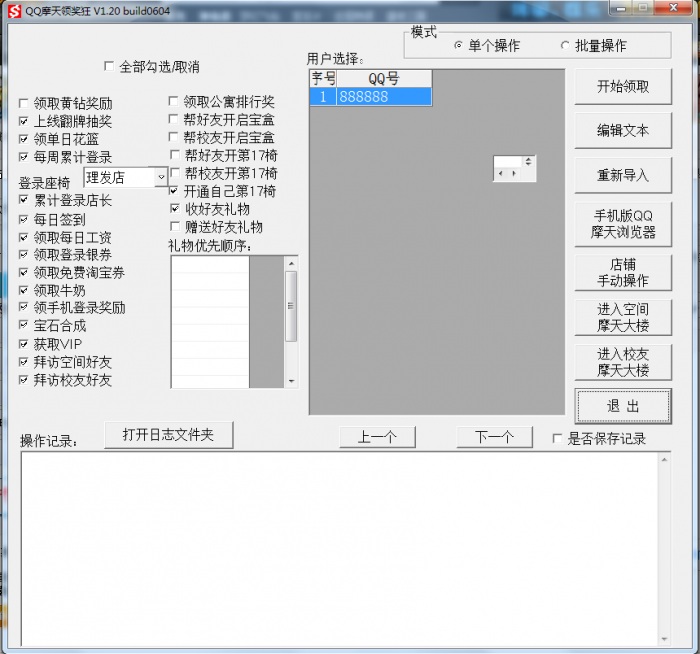Viewport: 700px width, 654px height.
Task: Open 手机版QQ摩天浏览器
Action: (623, 224)
